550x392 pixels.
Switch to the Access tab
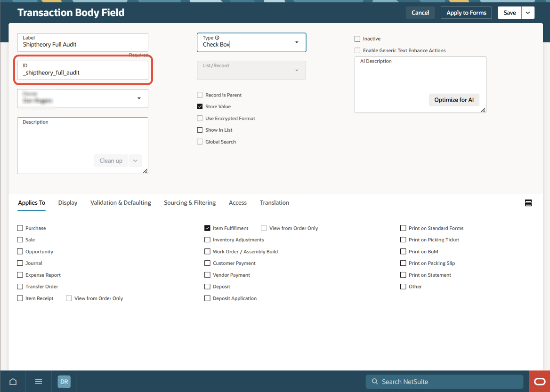pos(238,203)
